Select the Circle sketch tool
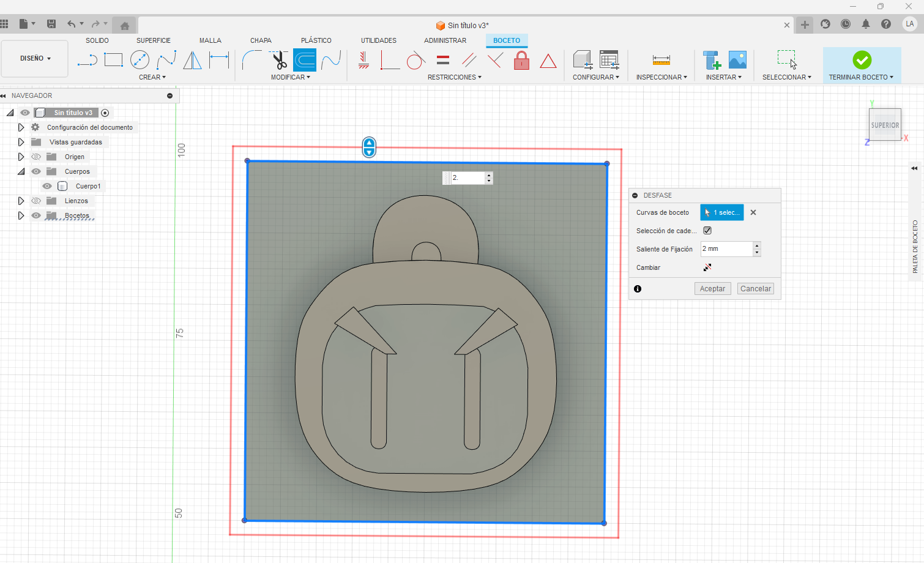Screen dimensions: 924x563 coord(140,60)
